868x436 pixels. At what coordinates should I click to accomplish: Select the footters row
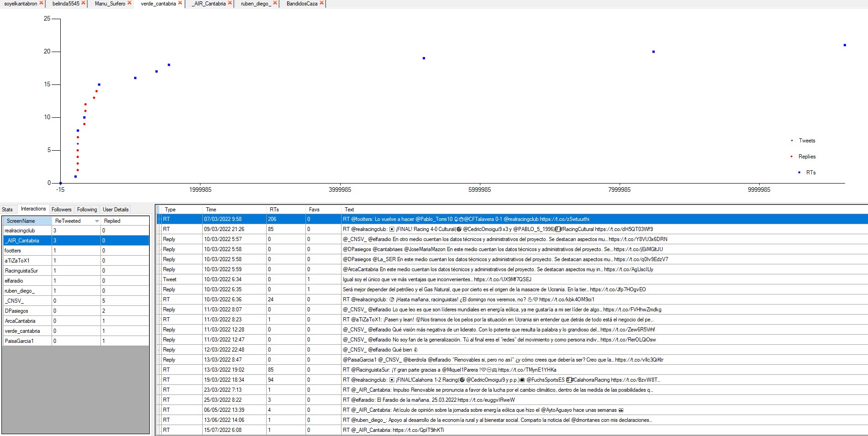(76, 251)
